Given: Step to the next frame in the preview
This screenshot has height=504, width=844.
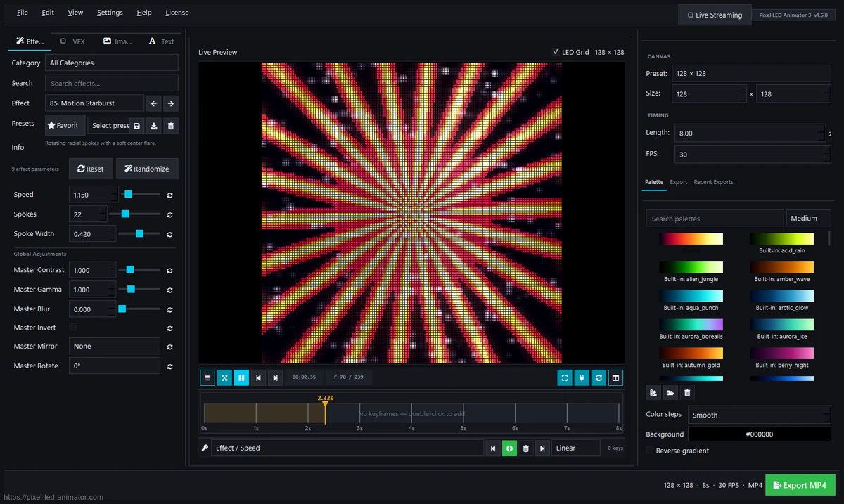Looking at the screenshot, I should pos(276,377).
